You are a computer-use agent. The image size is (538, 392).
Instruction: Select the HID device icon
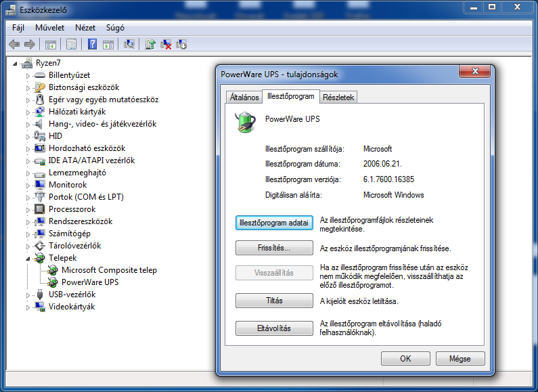tap(40, 136)
